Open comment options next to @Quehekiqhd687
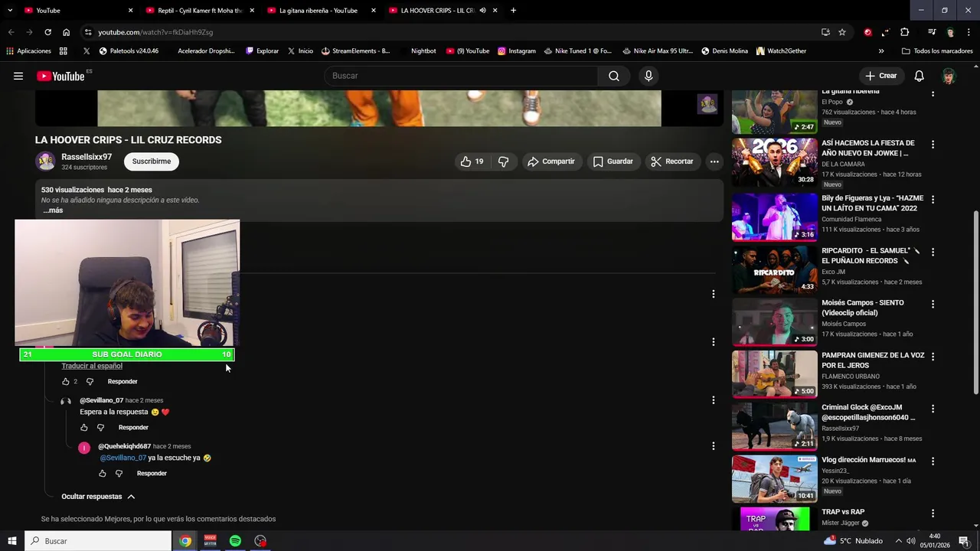This screenshot has height=551, width=980. tap(714, 446)
